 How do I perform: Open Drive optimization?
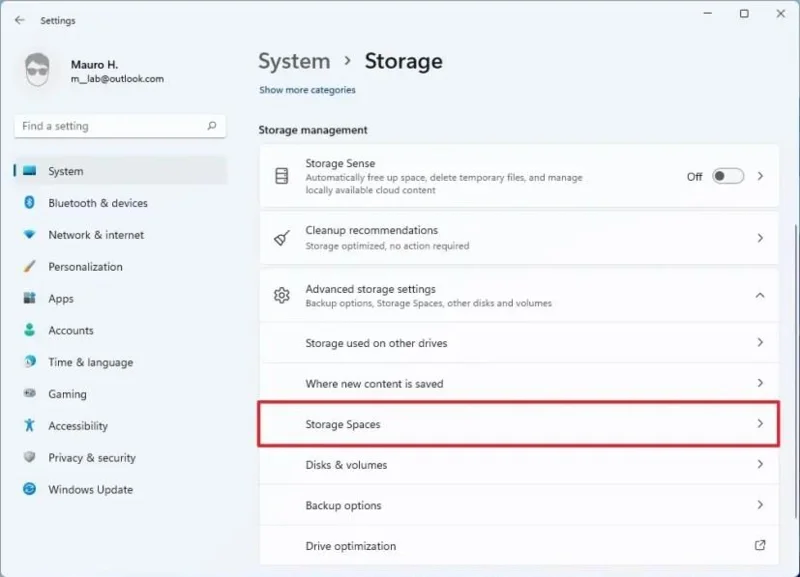[x=518, y=545]
